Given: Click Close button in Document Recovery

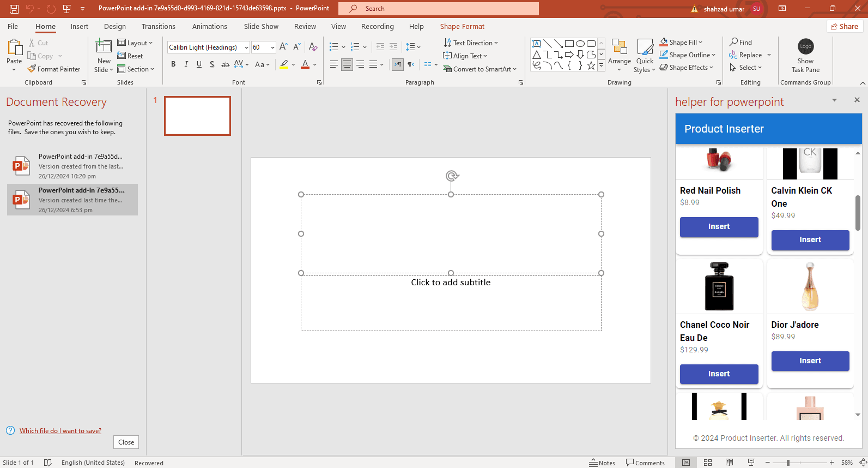Looking at the screenshot, I should (126, 442).
